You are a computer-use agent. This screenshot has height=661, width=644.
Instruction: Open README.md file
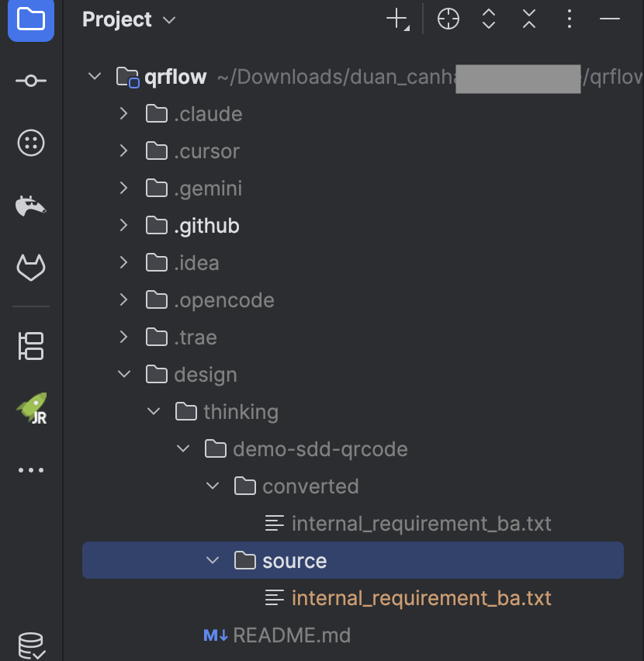coord(291,635)
